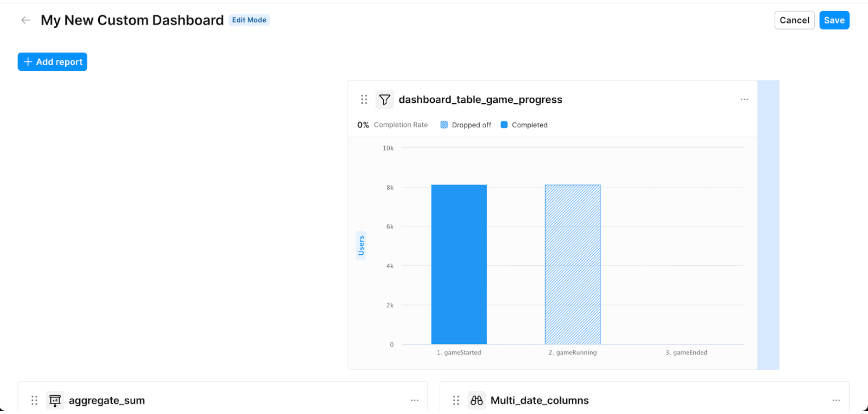Click the solid blue gameStarted bar
Viewport: 868px width, 414px height.
[459, 264]
